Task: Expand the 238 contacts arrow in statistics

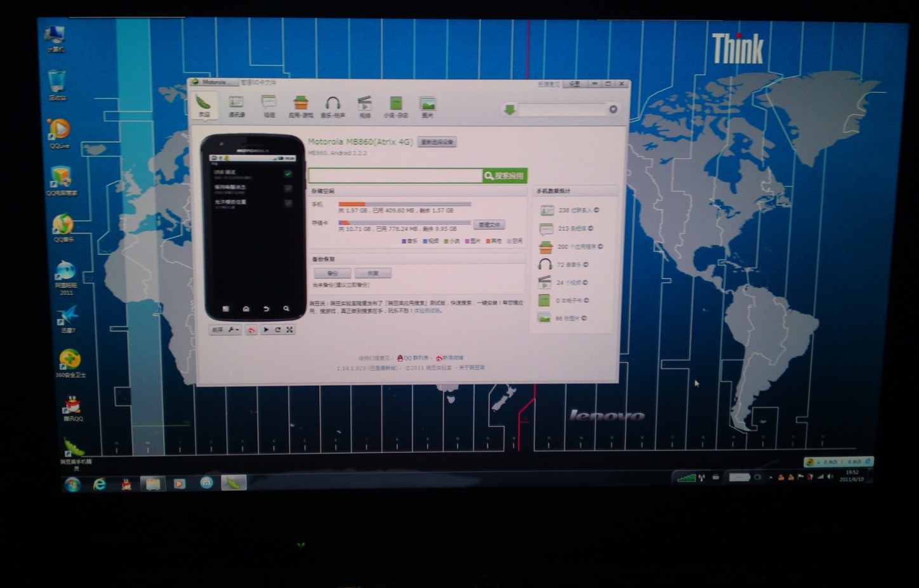Action: pos(596,210)
